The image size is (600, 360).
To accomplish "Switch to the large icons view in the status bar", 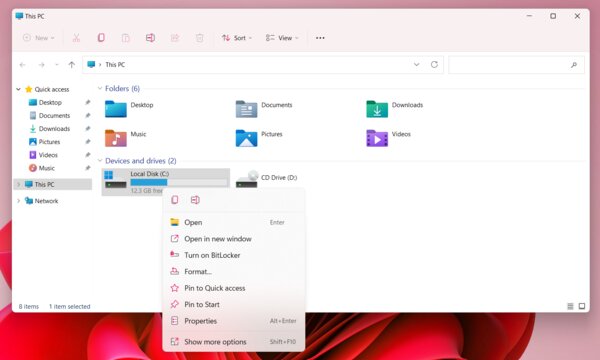I will (582, 306).
